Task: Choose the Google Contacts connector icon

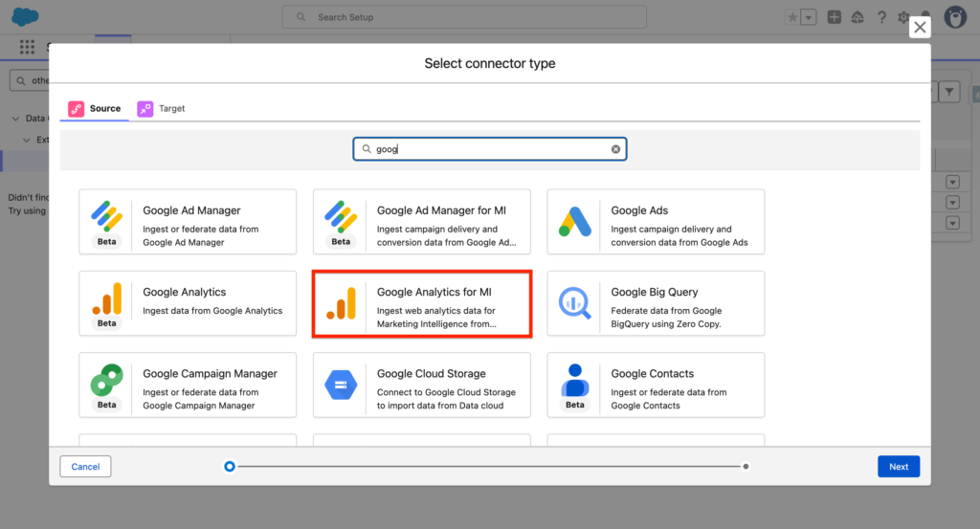Action: (575, 380)
